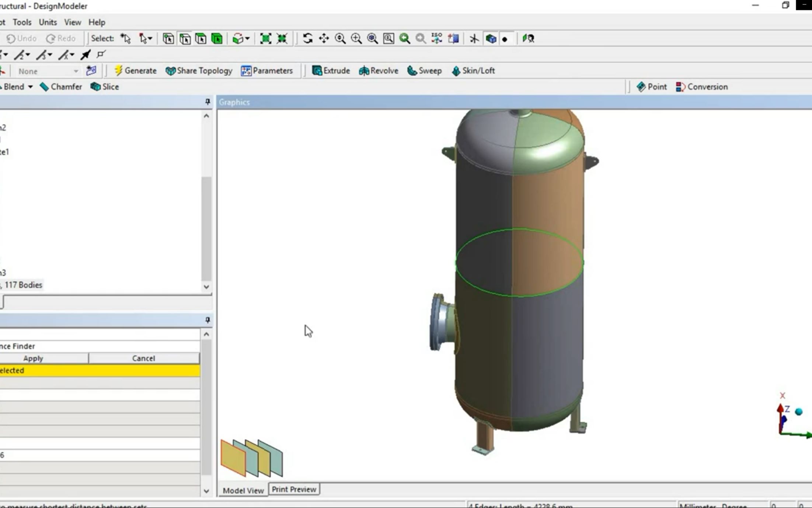Click the Generate lightning bolt button

click(135, 70)
